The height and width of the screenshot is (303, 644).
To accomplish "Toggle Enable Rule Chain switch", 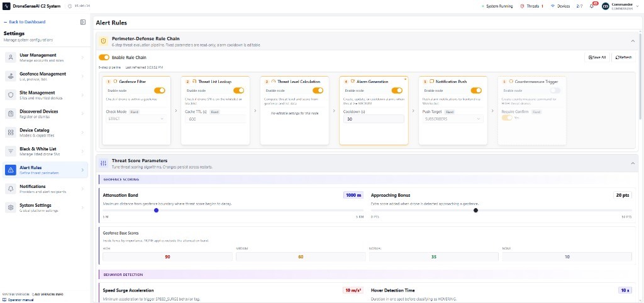I will click(104, 57).
